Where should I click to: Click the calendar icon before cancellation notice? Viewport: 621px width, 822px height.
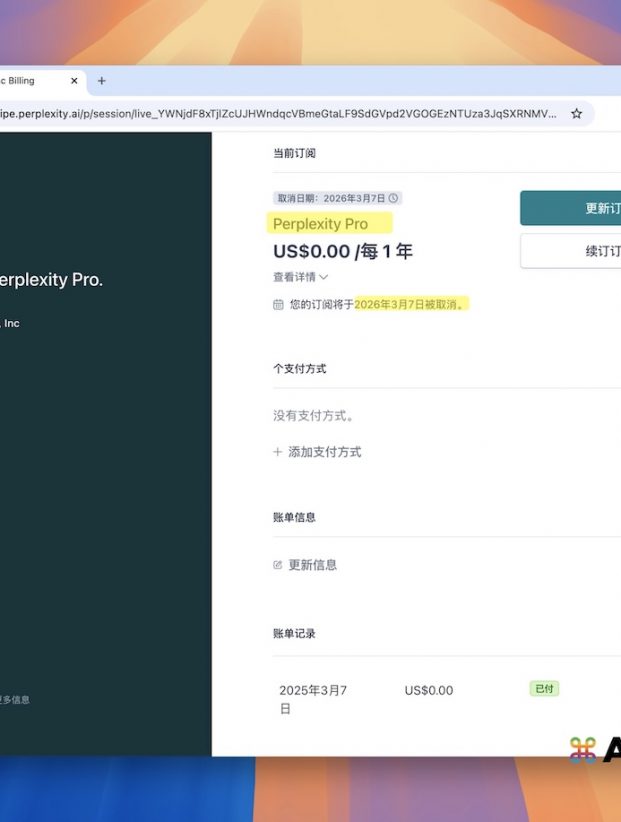click(278, 304)
